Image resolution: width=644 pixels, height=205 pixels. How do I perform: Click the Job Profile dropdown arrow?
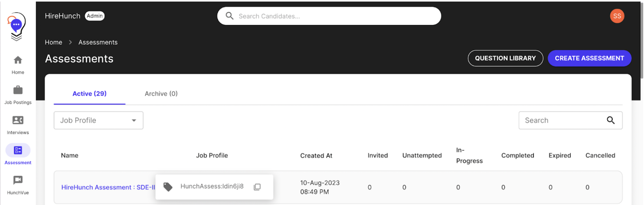(x=134, y=120)
